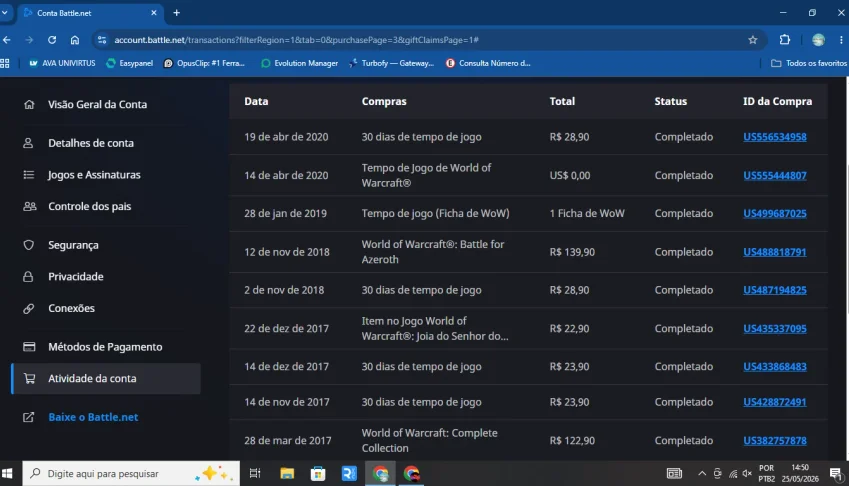This screenshot has width=849, height=486.
Task: Open Windows Start menu
Action: point(7,474)
